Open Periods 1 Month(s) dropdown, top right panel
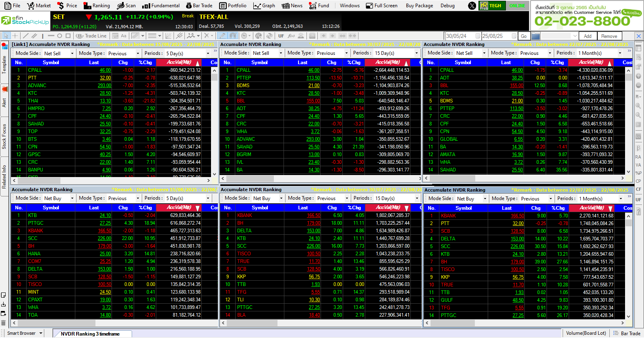 [620, 53]
